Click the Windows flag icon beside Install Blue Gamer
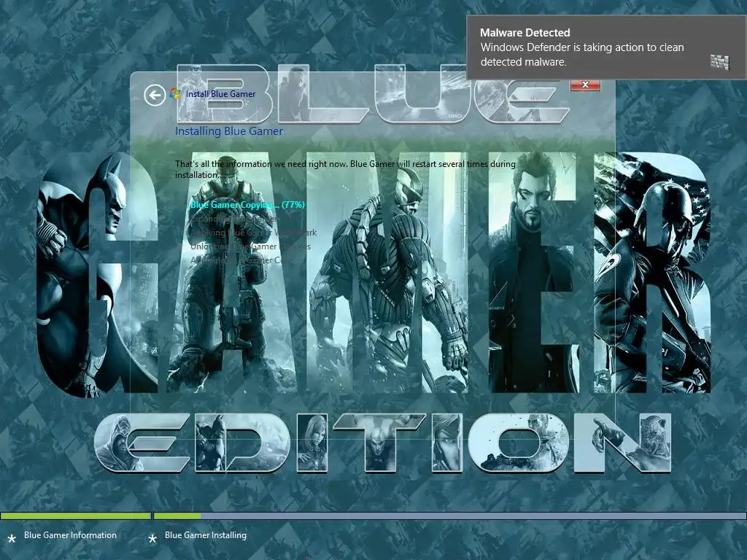Viewport: 747px width, 560px height. pos(175,94)
